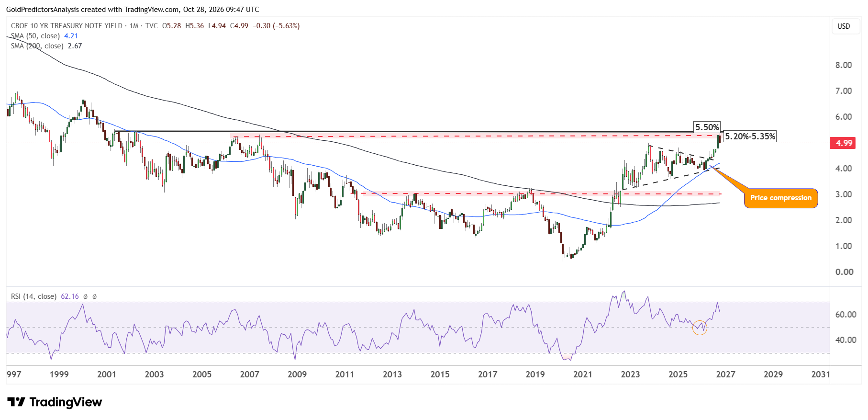The width and height of the screenshot is (868, 420).
Task: Click the Price compression callout label
Action: 781,198
